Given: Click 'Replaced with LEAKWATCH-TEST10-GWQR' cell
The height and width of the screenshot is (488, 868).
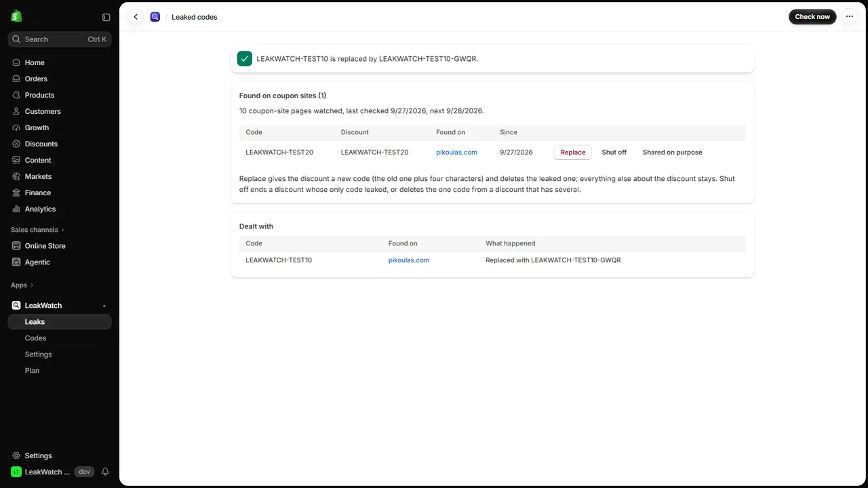Looking at the screenshot, I should 553,260.
